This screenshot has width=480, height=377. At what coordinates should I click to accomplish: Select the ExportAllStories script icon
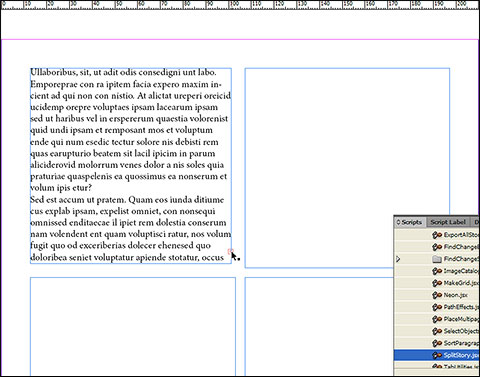tap(437, 235)
